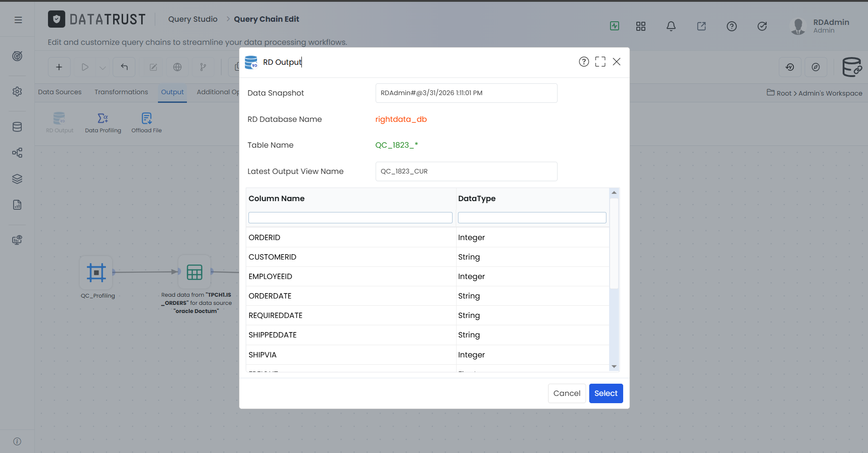
Task: Open the apps grid icon in the header
Action: pyautogui.click(x=641, y=26)
